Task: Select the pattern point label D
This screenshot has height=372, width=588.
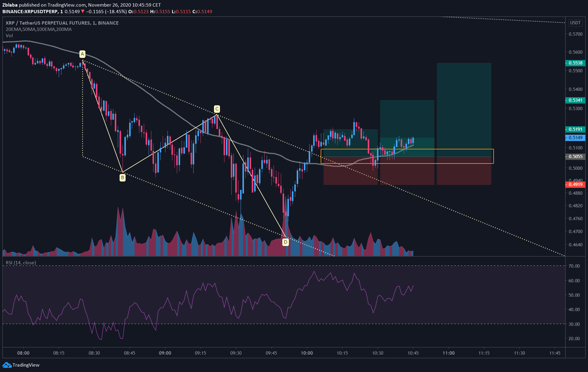Action: click(x=286, y=242)
